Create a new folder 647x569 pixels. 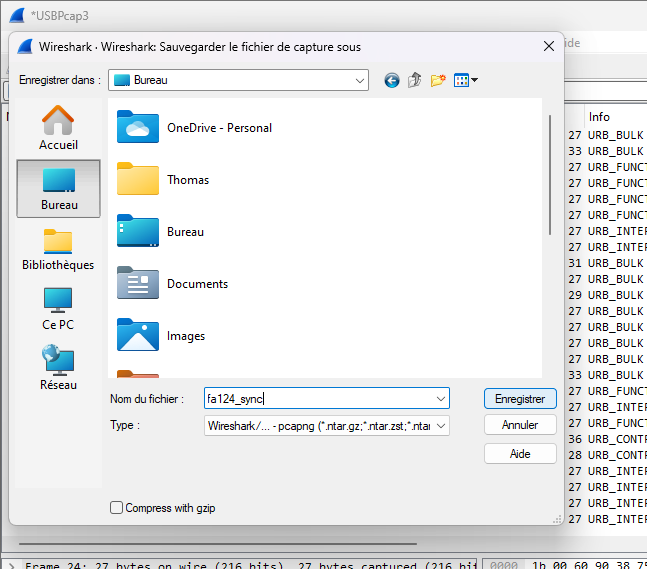(x=438, y=80)
